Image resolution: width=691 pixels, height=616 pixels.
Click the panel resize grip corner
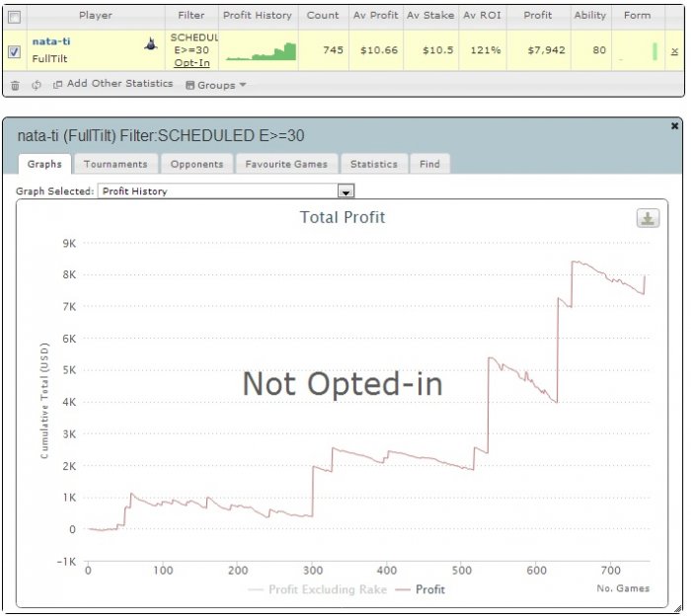click(x=677, y=608)
